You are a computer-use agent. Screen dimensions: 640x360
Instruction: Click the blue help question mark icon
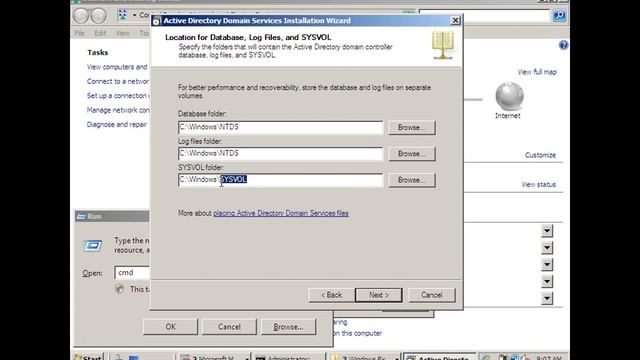(x=563, y=45)
